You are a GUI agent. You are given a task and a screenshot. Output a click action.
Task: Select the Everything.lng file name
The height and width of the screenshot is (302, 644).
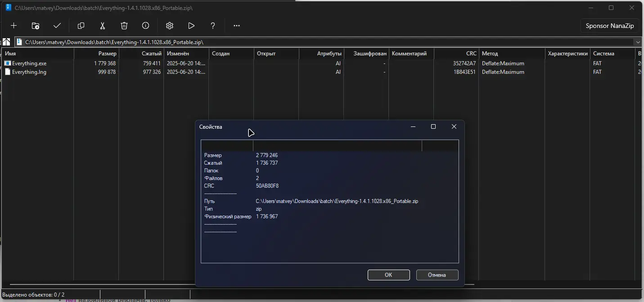click(29, 72)
